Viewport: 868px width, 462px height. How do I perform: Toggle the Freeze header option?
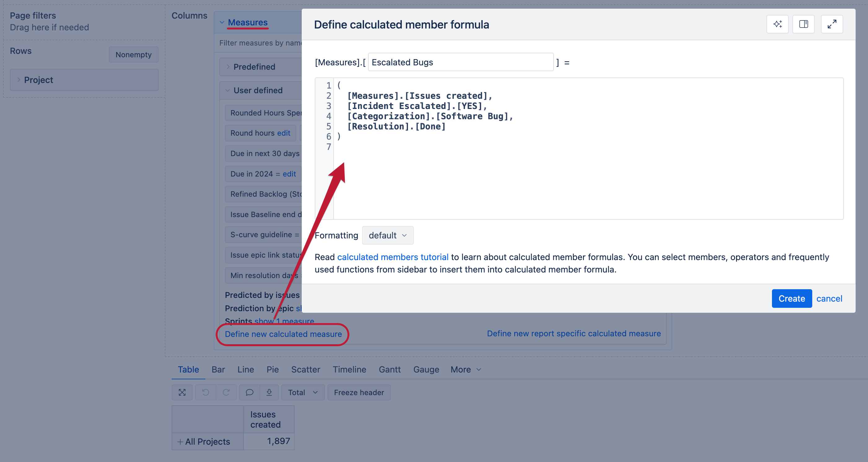358,392
